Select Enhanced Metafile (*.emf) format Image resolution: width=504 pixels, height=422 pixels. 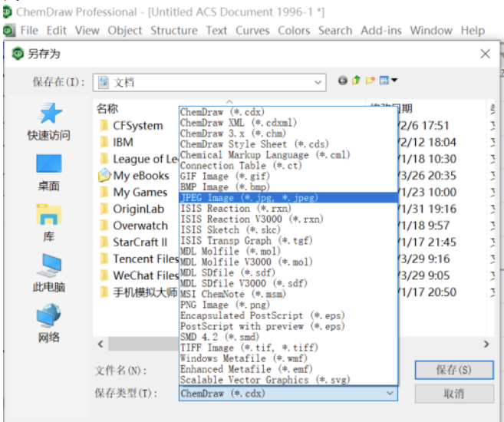click(x=288, y=369)
